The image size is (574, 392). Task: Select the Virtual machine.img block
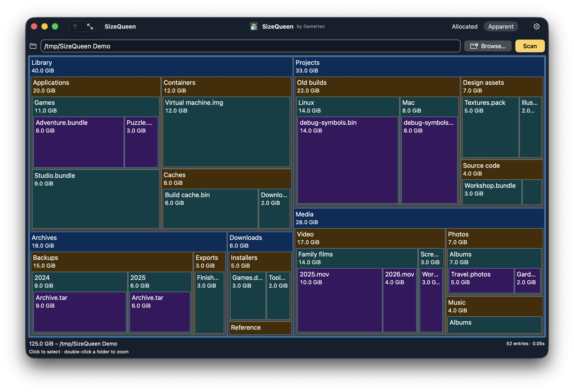pyautogui.click(x=226, y=132)
